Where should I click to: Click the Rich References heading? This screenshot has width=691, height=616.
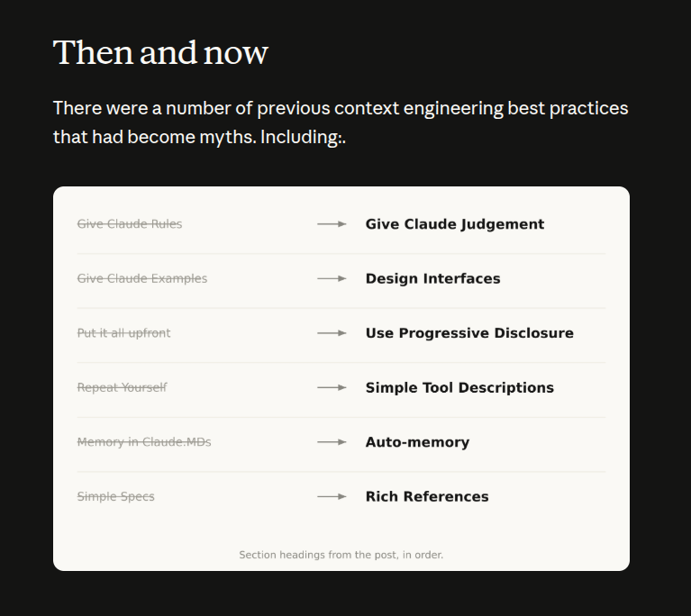(x=427, y=496)
